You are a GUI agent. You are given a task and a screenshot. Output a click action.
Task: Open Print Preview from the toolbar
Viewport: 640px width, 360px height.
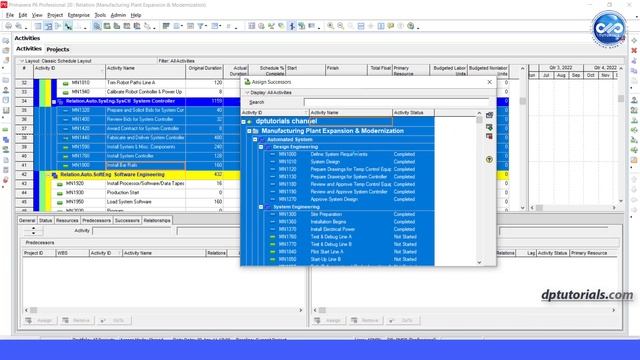pyautogui.click(x=19, y=26)
